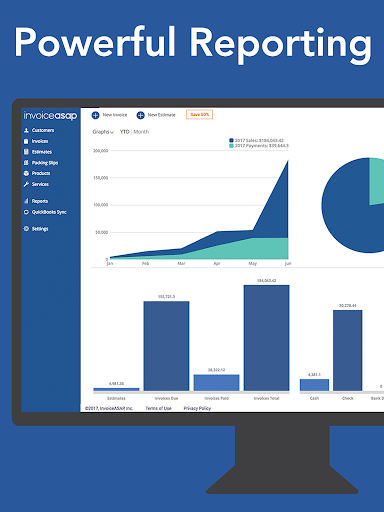Viewport: 384px width, 512px height.
Task: Switch to the YTD view
Action: coord(125,132)
